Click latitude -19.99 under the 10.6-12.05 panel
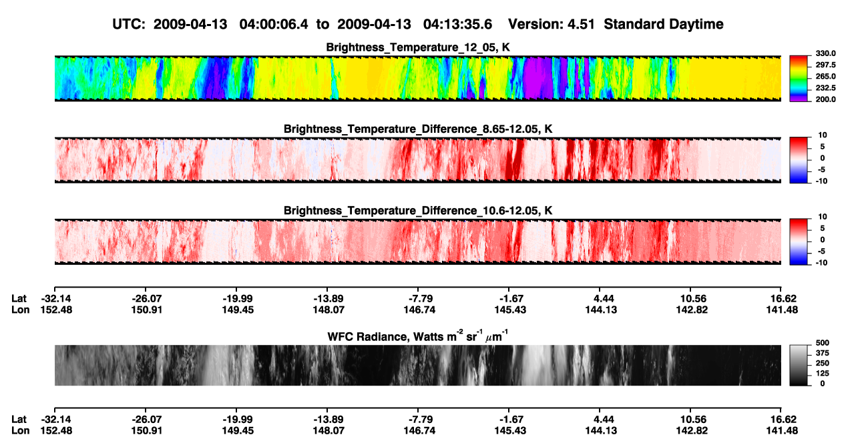 tap(238, 298)
